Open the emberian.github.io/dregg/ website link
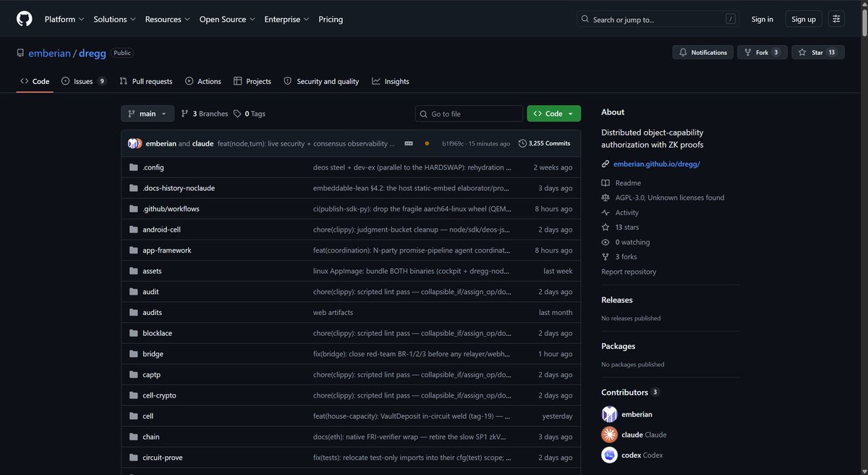Viewport: 868px width, 475px height. [x=657, y=164]
